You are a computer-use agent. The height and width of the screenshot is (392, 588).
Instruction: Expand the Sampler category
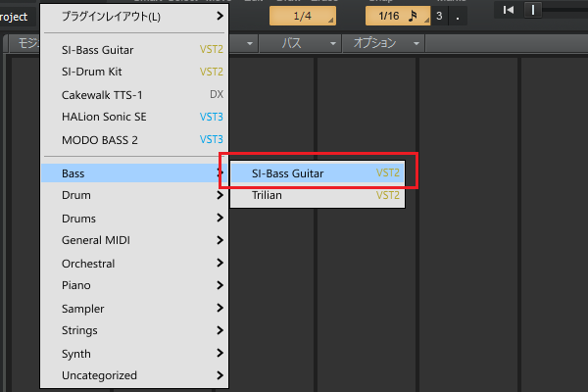coord(134,309)
